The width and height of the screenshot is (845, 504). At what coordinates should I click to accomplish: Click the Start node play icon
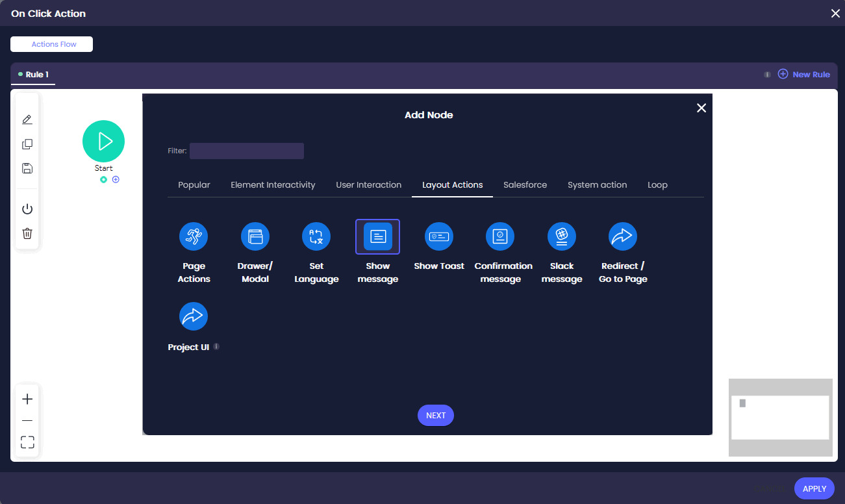pos(103,141)
